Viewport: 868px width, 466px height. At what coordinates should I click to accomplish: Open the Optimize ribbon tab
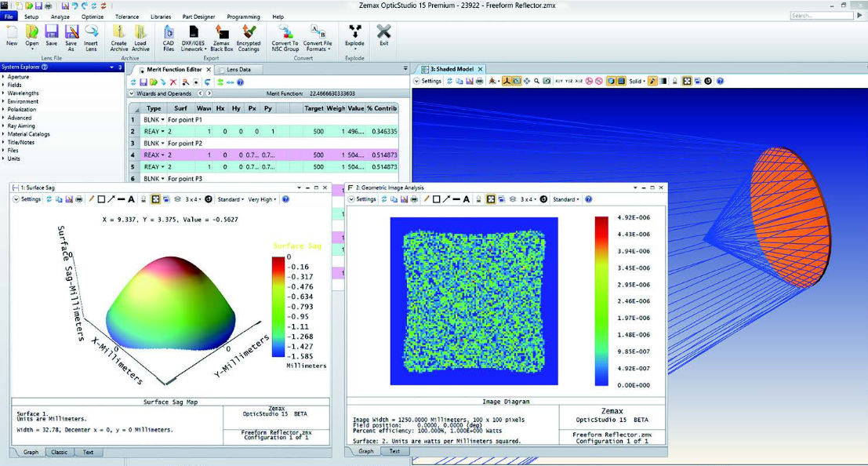(93, 16)
